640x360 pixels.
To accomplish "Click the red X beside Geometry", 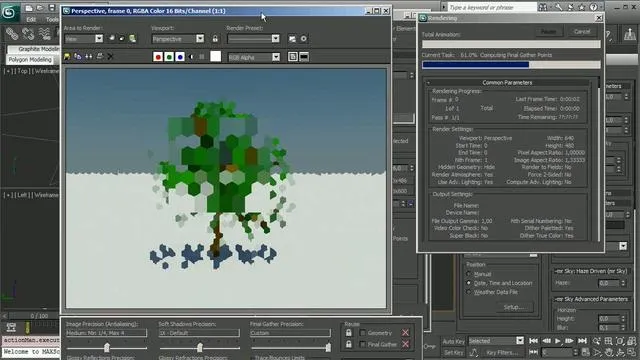I will 405,333.
